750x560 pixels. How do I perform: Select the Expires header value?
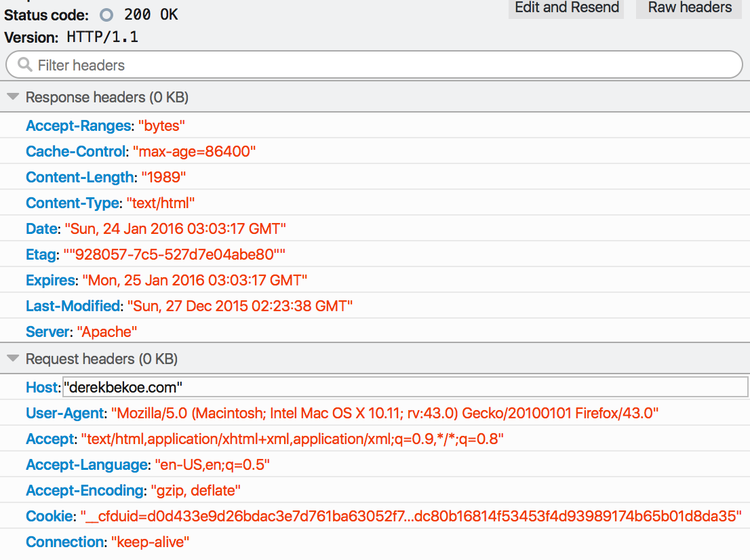[x=195, y=281]
